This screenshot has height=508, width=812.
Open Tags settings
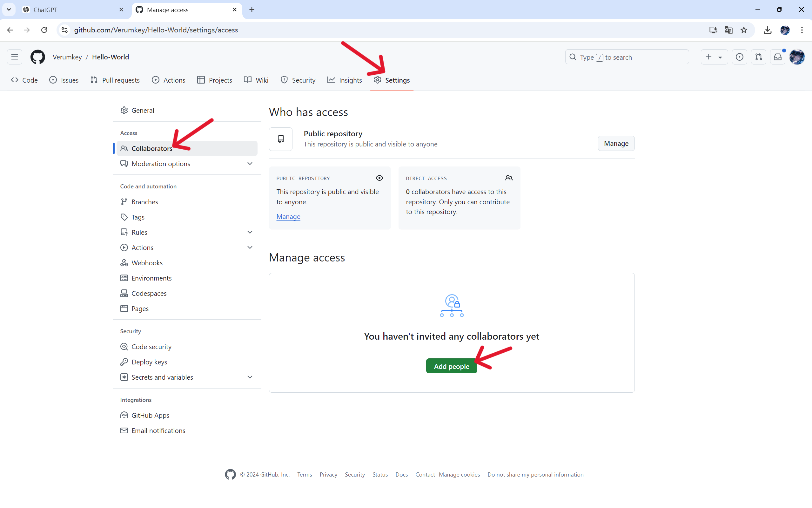pyautogui.click(x=187, y=217)
